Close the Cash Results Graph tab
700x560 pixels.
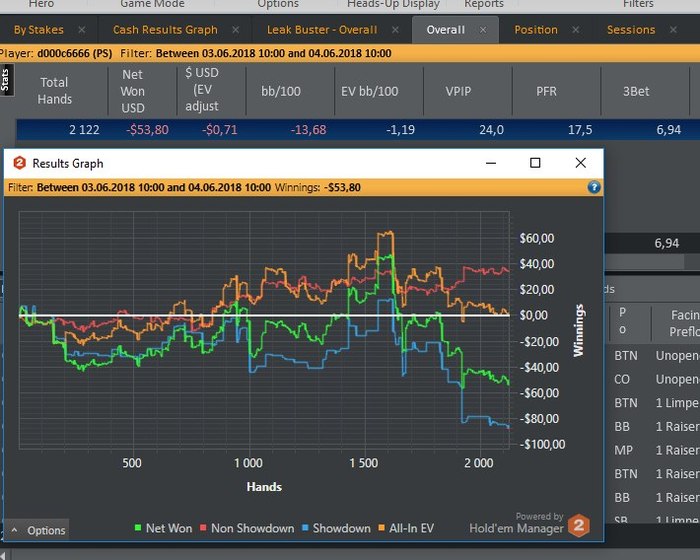(236, 30)
